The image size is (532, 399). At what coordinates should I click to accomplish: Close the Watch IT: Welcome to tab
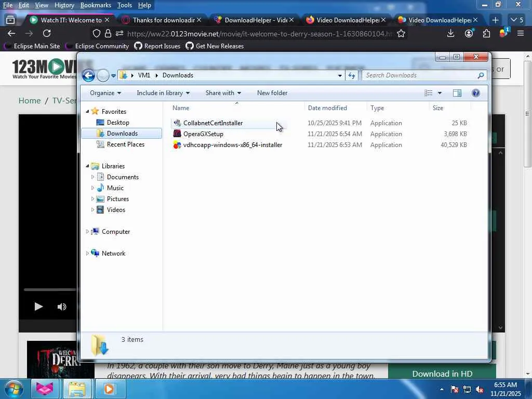coord(107,20)
